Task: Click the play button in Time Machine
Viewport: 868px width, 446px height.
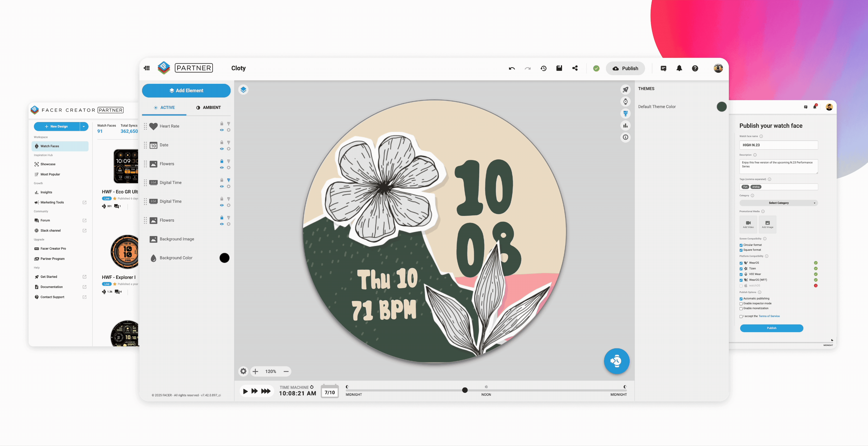Action: pyautogui.click(x=245, y=391)
